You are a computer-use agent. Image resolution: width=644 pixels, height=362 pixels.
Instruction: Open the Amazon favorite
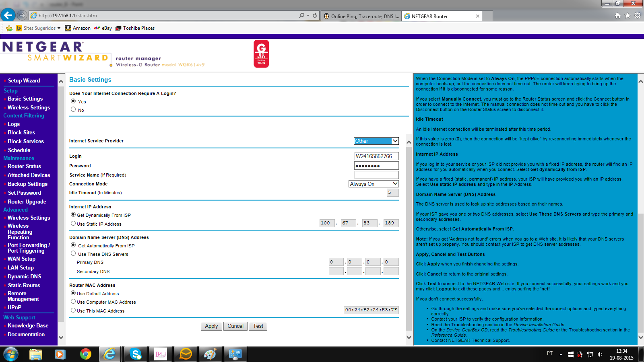point(78,28)
